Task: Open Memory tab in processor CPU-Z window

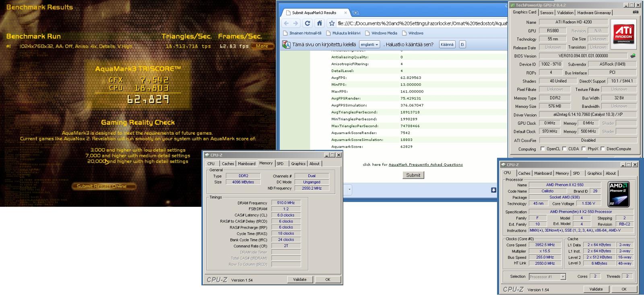Action: coord(562,173)
